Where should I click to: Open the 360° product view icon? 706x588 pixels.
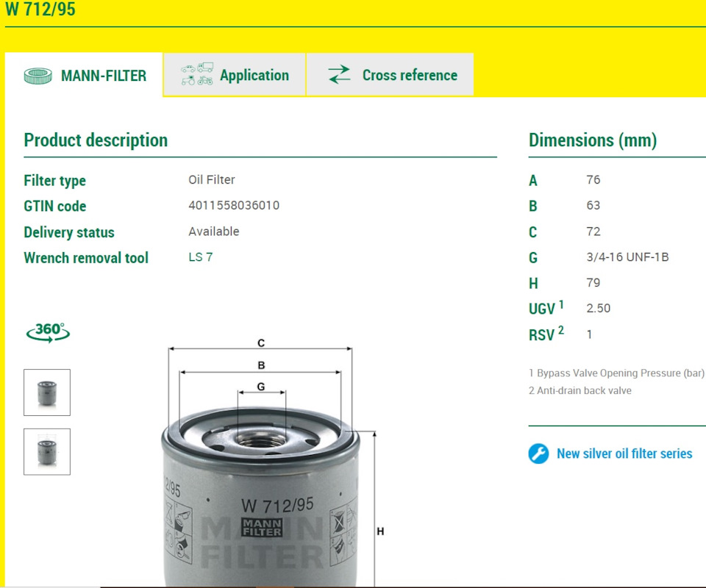(x=49, y=332)
